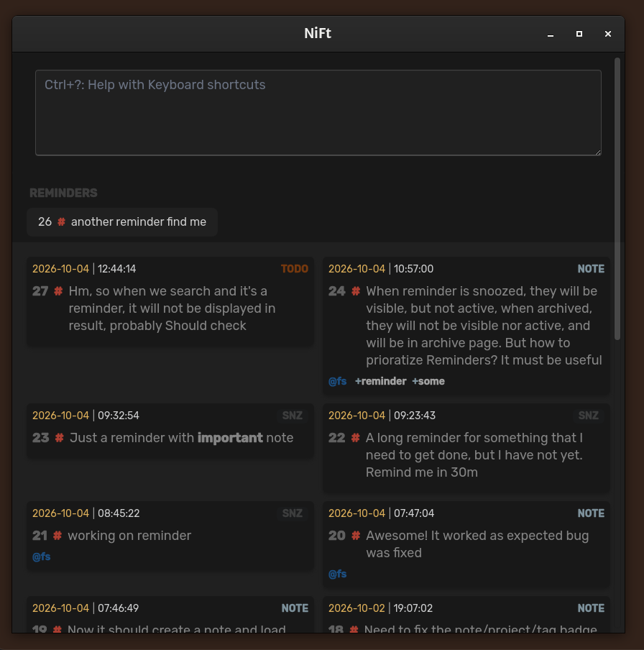644x650 pixels.
Task: Click the 12:44:14 timestamp on note 27
Action: pos(117,269)
